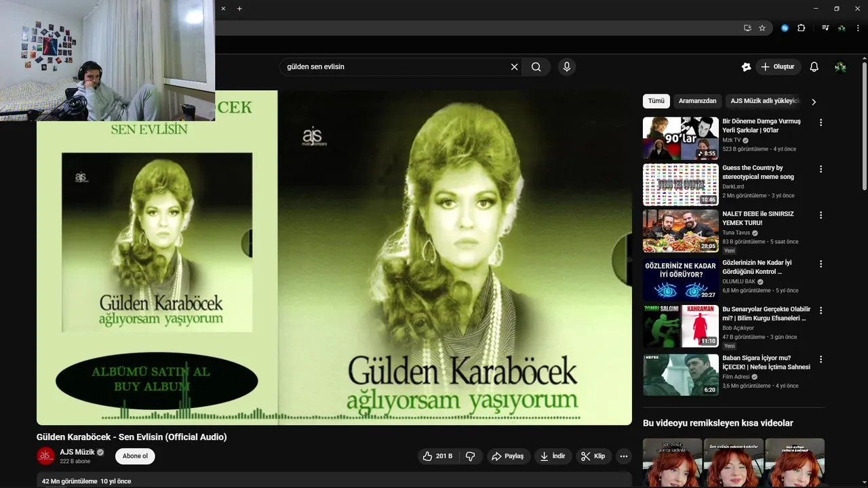Start voice search with microphone icon

pos(566,67)
